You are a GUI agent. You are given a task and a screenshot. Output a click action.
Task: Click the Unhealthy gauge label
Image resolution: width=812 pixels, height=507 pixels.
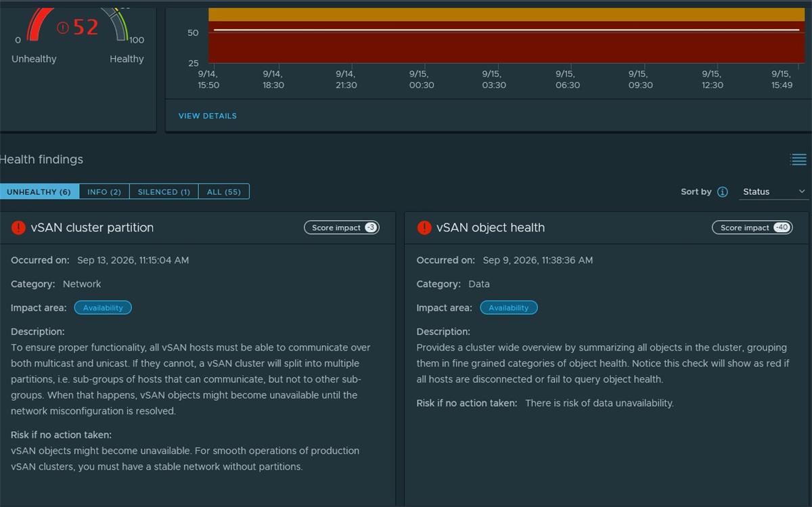[x=34, y=59]
